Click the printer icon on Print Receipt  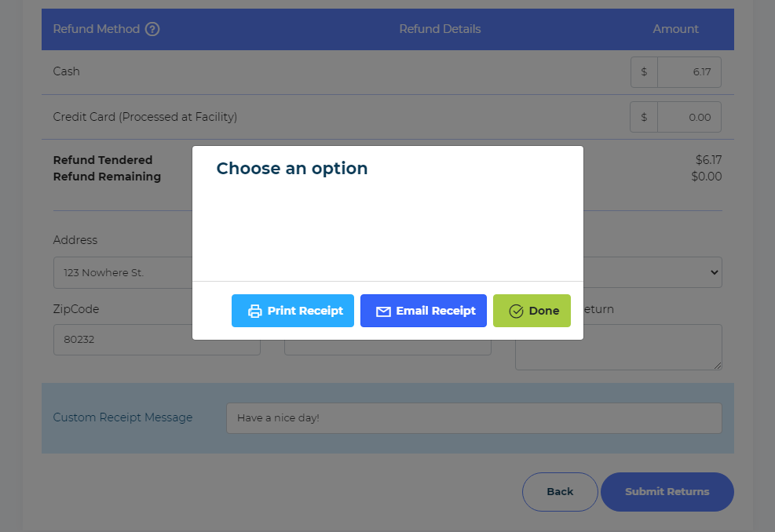[254, 311]
